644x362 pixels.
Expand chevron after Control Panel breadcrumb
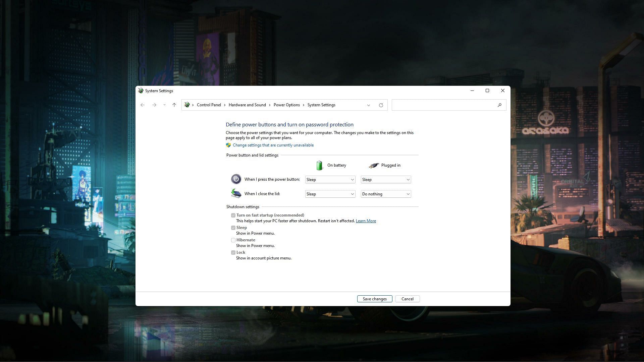(x=225, y=105)
